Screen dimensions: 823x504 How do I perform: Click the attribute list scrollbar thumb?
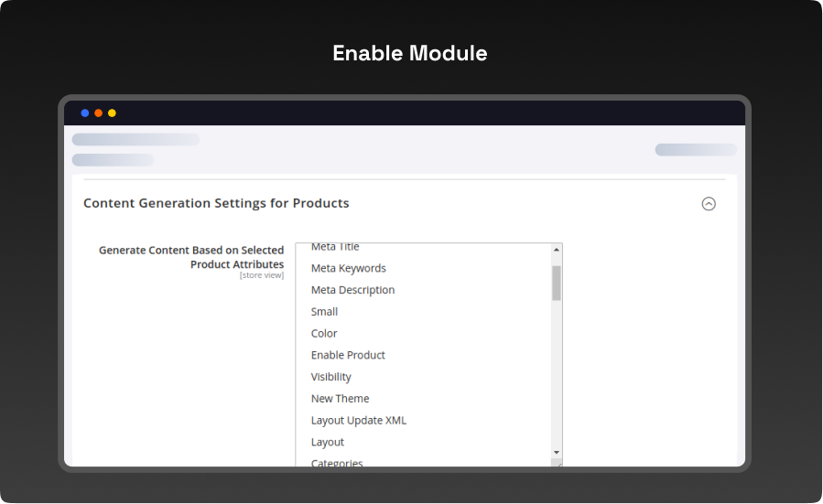tap(556, 284)
